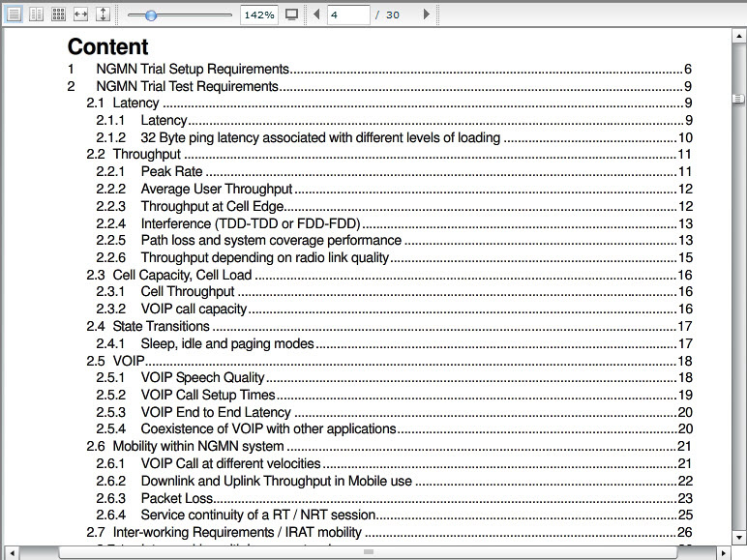Open subsection 2.1.1 Latency entry
This screenshot has width=747, height=560.
click(394, 120)
